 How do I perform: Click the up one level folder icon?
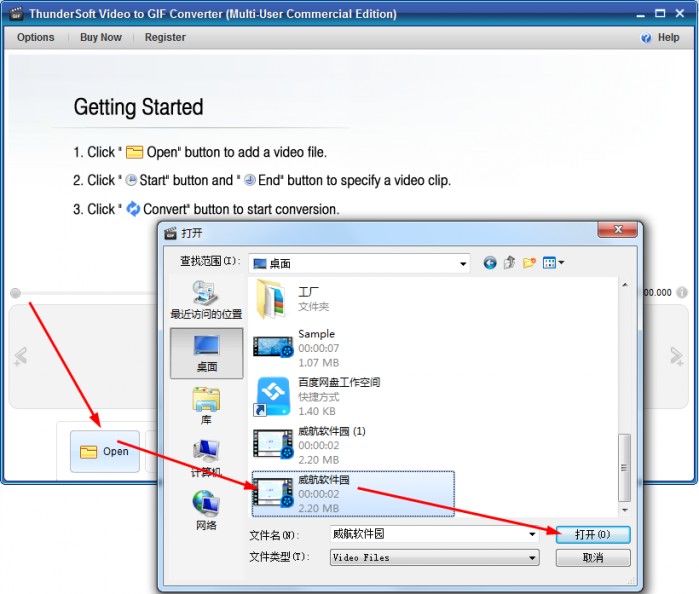pyautogui.click(x=509, y=263)
